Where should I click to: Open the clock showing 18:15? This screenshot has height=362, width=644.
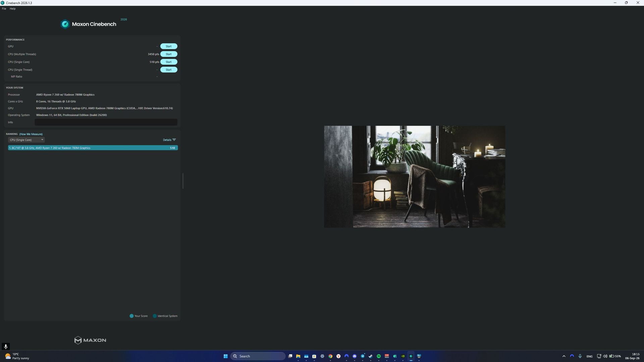(x=632, y=356)
